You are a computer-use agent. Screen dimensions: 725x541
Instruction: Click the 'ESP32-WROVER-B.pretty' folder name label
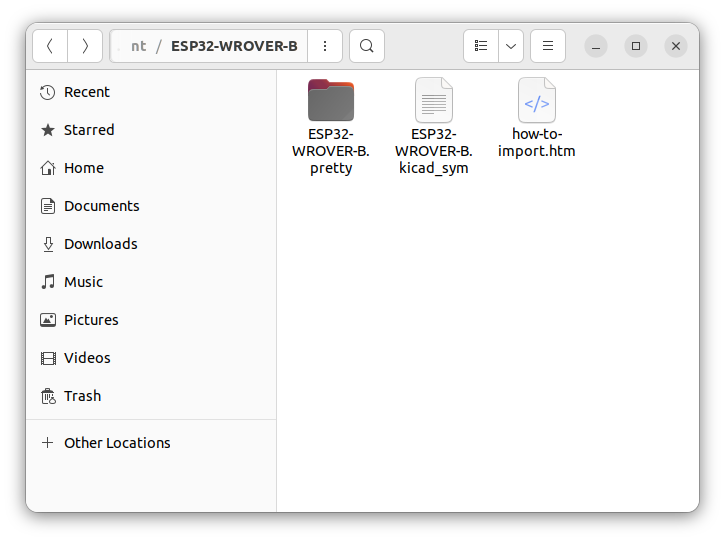331,151
